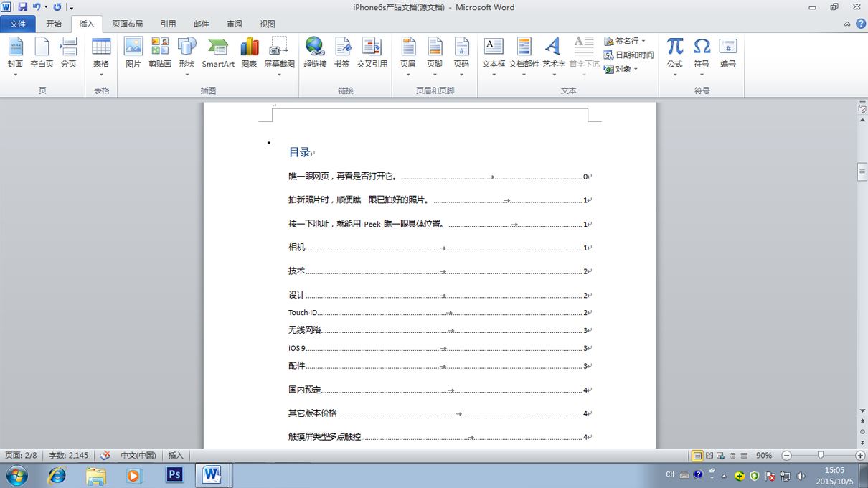This screenshot has width=868, height=488.
Task: Switch to outline view
Action: tap(732, 456)
